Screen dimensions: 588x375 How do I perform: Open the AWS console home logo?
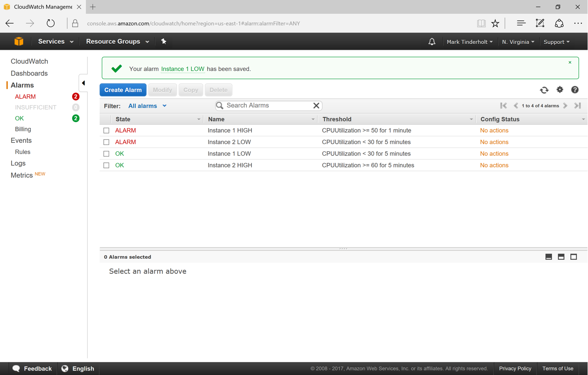coord(19,41)
